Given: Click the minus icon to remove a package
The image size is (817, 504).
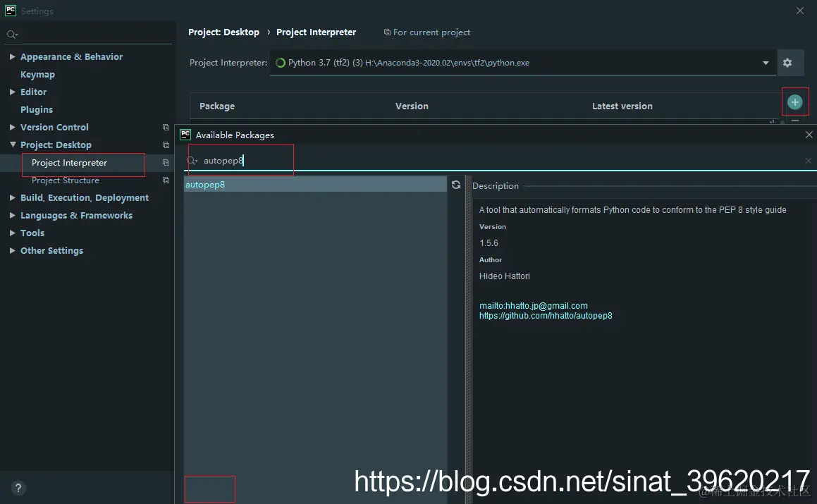Looking at the screenshot, I should click(x=795, y=121).
